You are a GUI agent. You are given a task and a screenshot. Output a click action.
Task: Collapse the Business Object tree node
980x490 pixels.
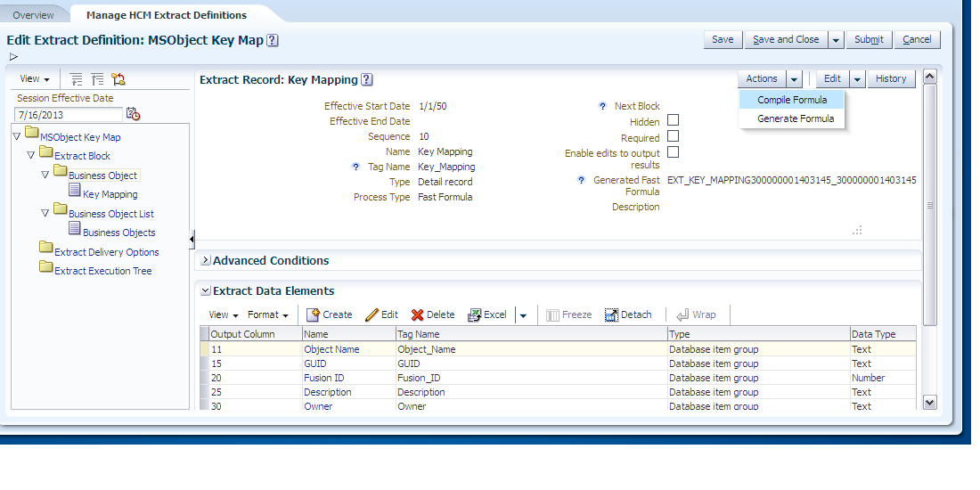tap(45, 175)
